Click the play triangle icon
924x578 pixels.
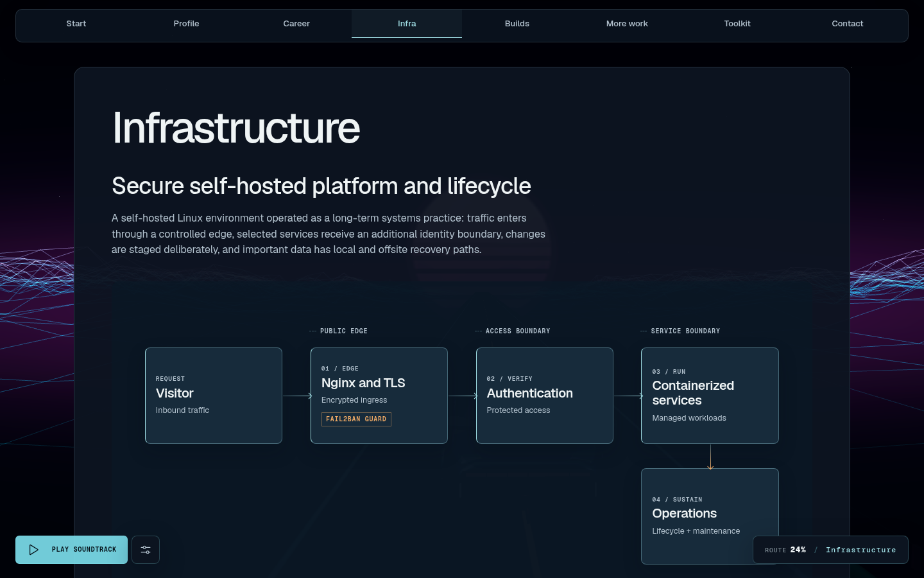[x=34, y=550]
